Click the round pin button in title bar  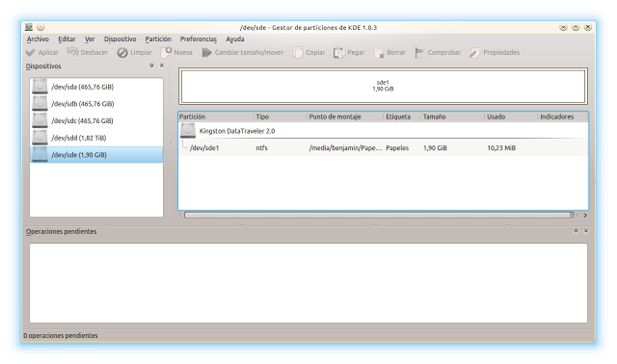[40, 27]
